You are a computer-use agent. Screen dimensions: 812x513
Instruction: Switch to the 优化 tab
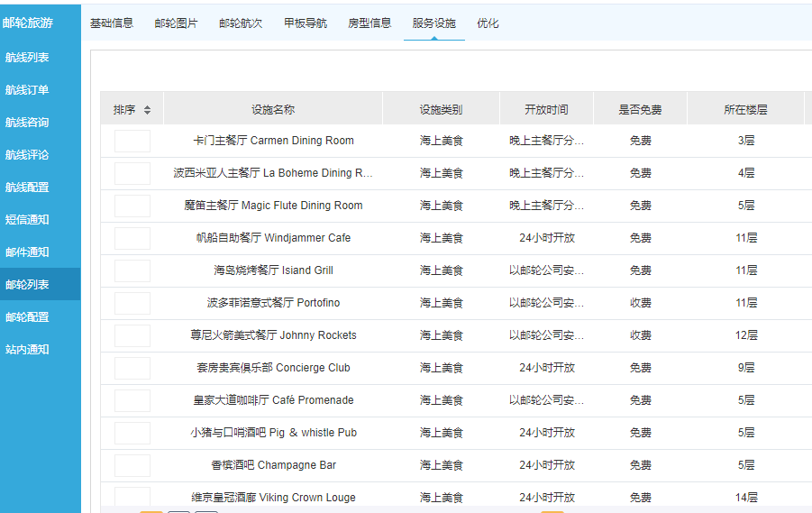point(488,23)
